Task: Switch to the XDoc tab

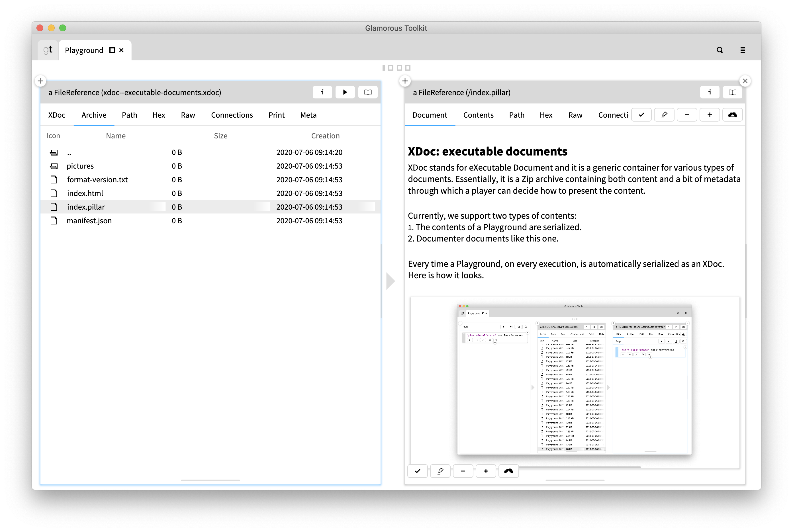Action: pyautogui.click(x=57, y=115)
